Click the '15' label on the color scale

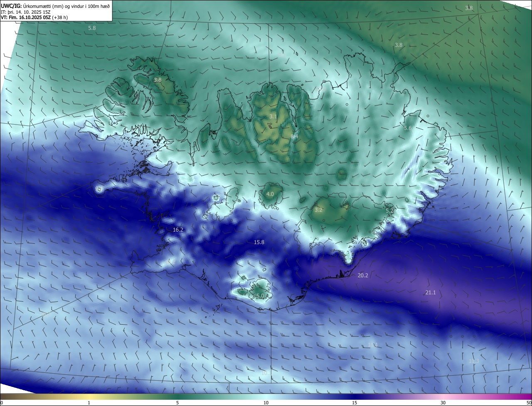pyautogui.click(x=355, y=403)
